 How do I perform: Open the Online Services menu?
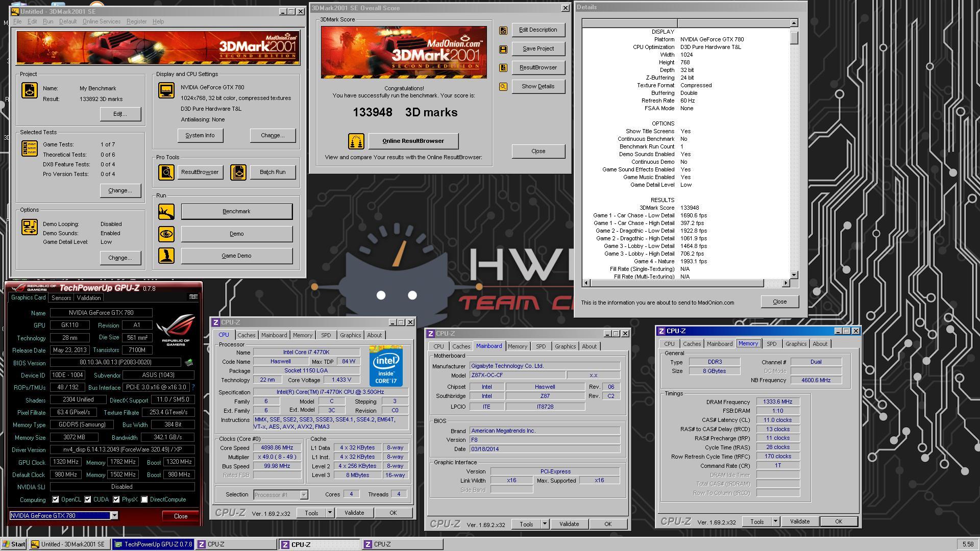[x=102, y=21]
